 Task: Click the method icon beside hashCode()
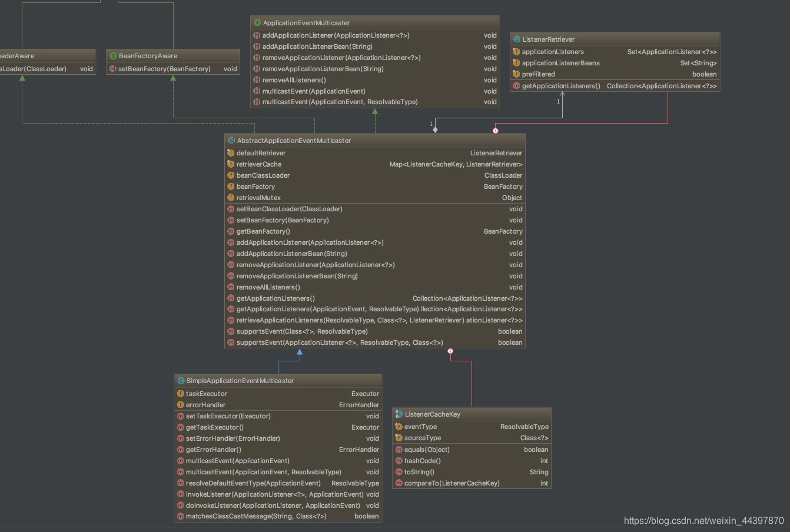[x=399, y=461]
